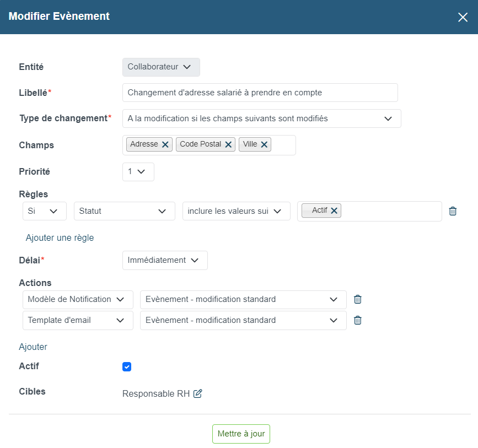Delete the Modèle de Notification action
Viewport: 478px width, 448px height.
[358, 299]
